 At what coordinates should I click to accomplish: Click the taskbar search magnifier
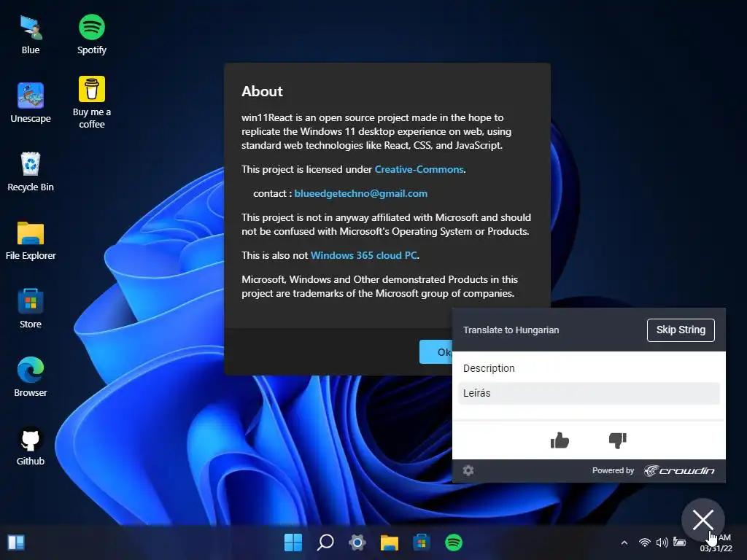pyautogui.click(x=325, y=542)
